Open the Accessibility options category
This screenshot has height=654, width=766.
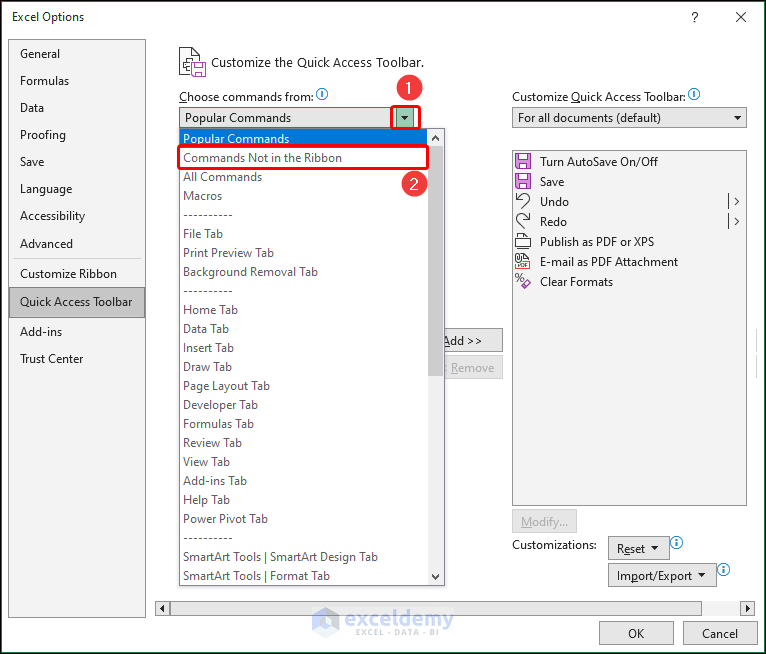coord(77,216)
